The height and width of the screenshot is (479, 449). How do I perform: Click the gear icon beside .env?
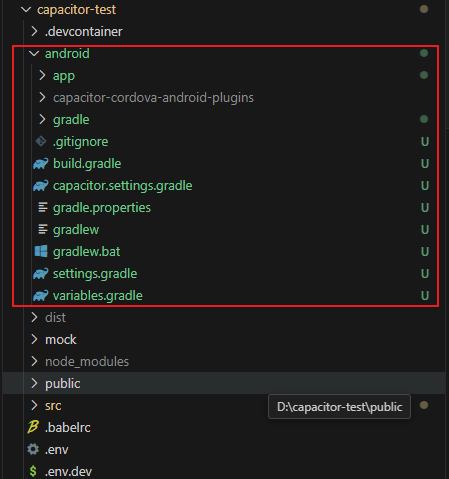[33, 449]
